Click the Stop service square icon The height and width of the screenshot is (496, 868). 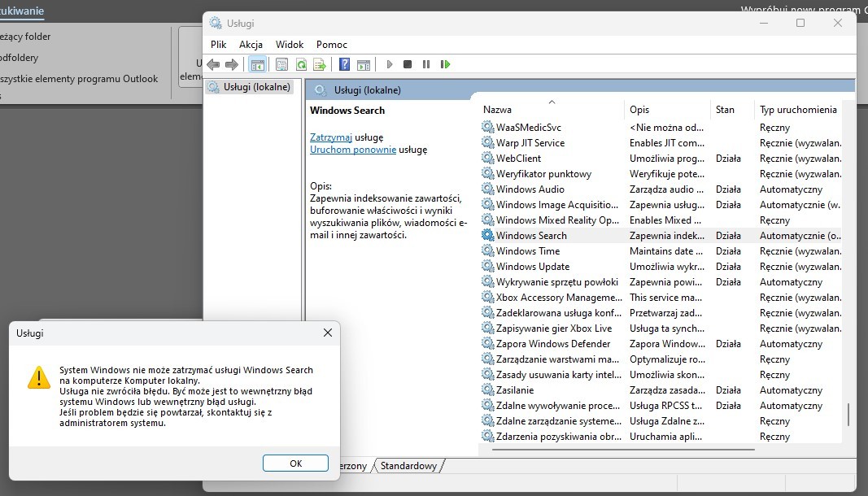[x=408, y=64]
